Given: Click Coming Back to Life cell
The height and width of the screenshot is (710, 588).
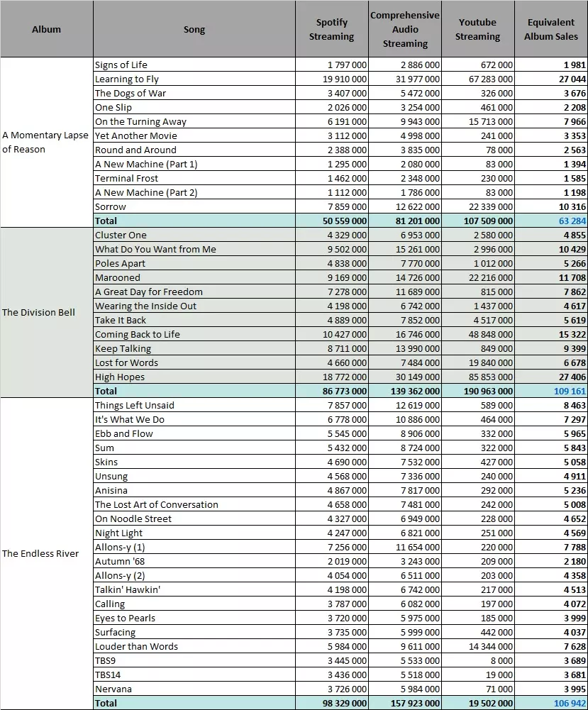Looking at the screenshot, I should click(x=194, y=334).
